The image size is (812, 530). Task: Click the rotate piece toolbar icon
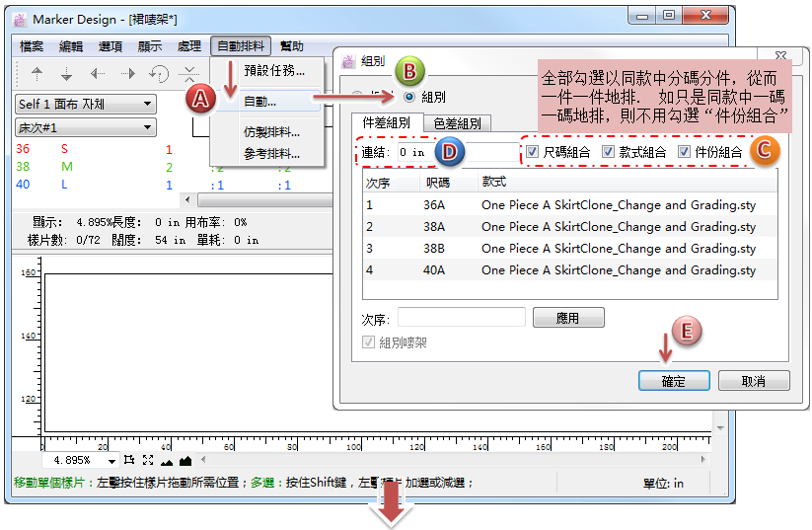159,74
